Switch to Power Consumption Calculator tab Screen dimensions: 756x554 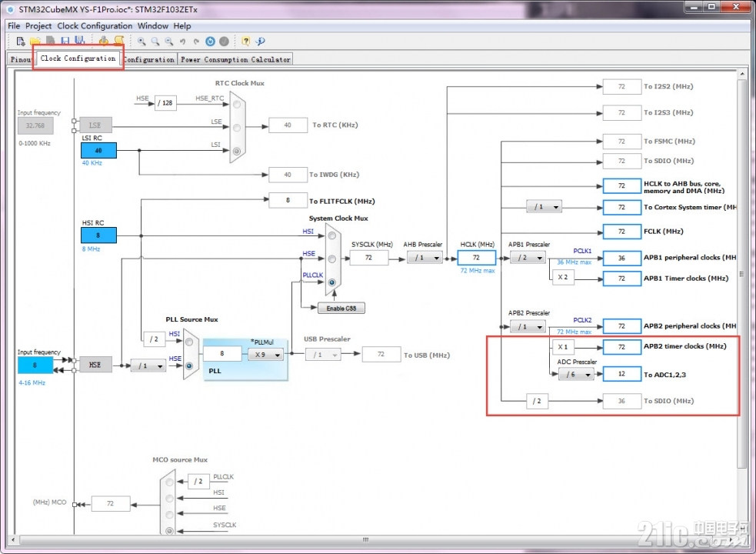(x=235, y=59)
